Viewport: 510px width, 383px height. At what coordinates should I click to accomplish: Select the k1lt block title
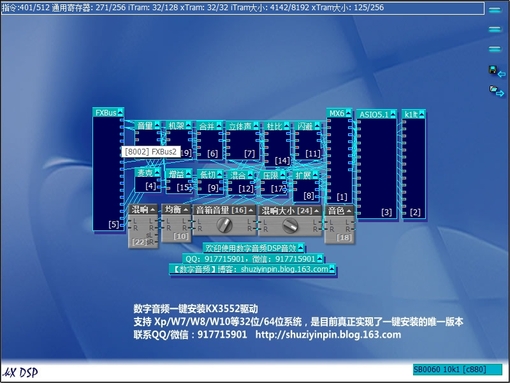pos(411,115)
